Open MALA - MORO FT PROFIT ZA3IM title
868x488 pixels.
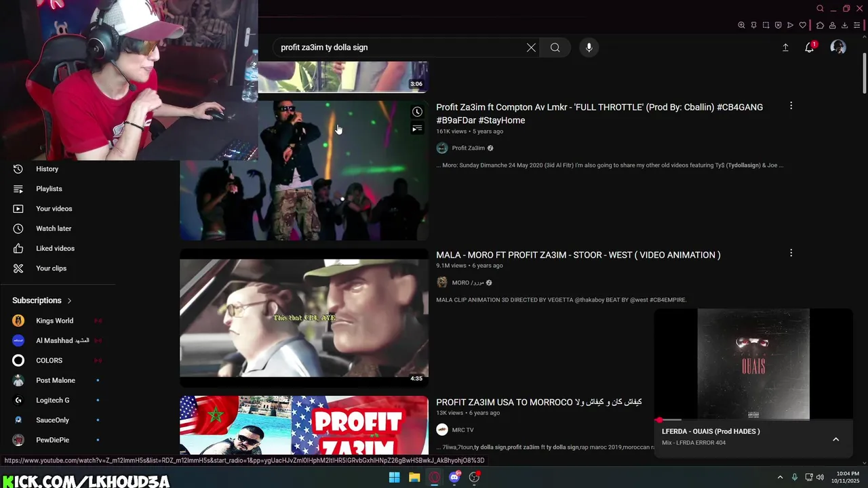[x=578, y=255]
